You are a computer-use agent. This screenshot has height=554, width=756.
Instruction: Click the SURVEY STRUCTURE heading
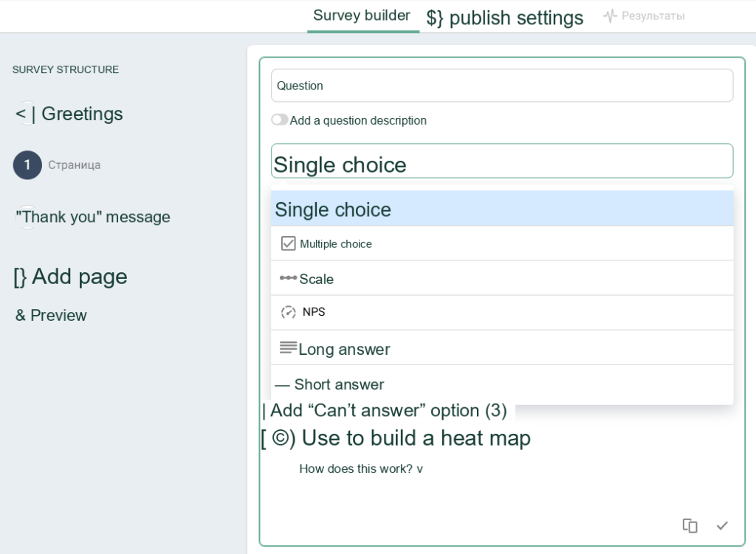tap(66, 69)
